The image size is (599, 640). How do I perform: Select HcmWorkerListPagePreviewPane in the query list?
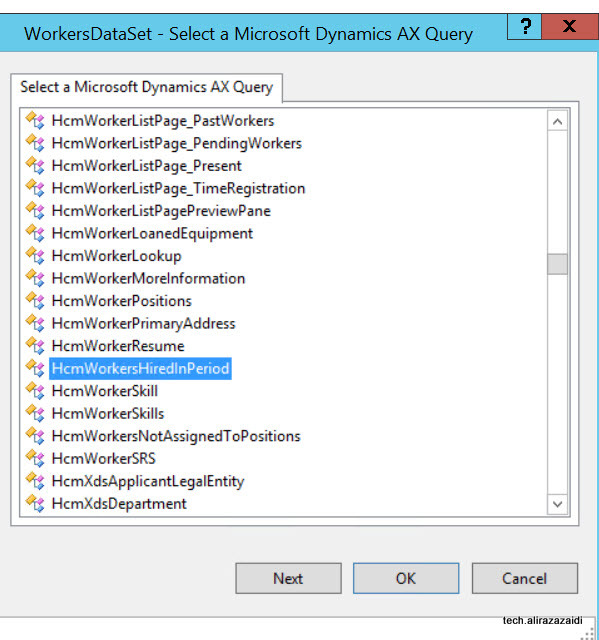pos(161,211)
